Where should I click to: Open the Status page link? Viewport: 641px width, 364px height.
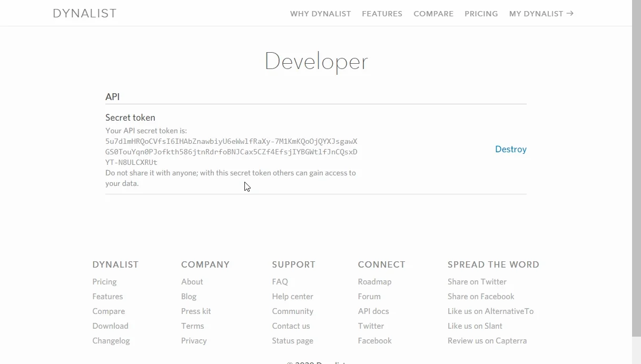point(292,341)
